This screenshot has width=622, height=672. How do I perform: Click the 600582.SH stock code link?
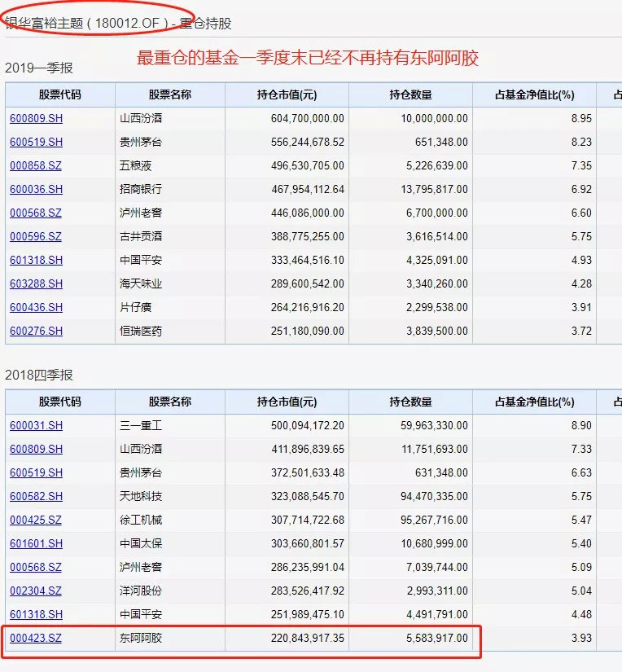pos(36,496)
